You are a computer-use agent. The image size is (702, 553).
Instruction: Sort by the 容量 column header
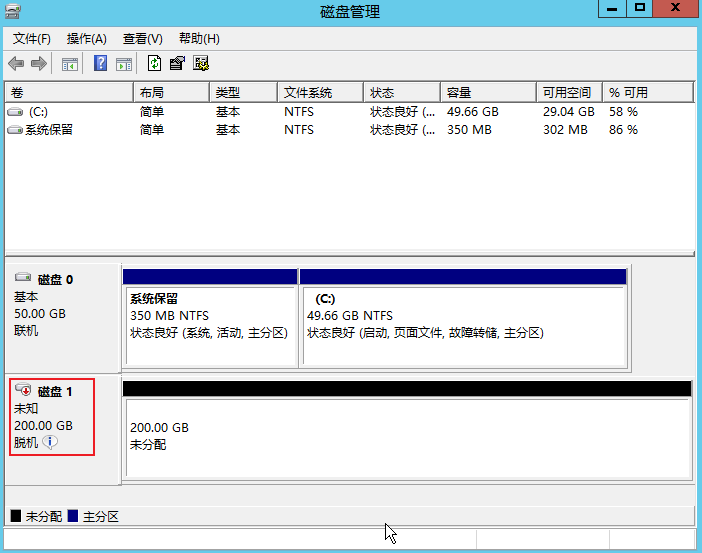click(486, 92)
